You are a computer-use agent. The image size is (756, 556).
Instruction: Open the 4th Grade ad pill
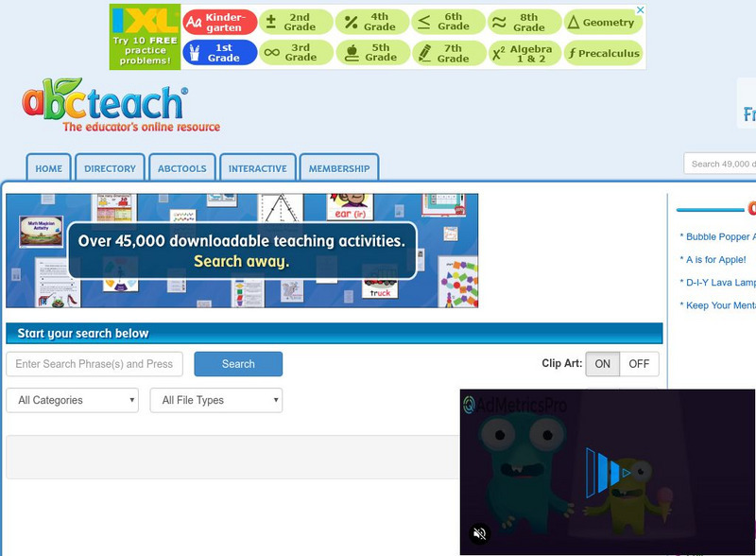click(x=372, y=22)
